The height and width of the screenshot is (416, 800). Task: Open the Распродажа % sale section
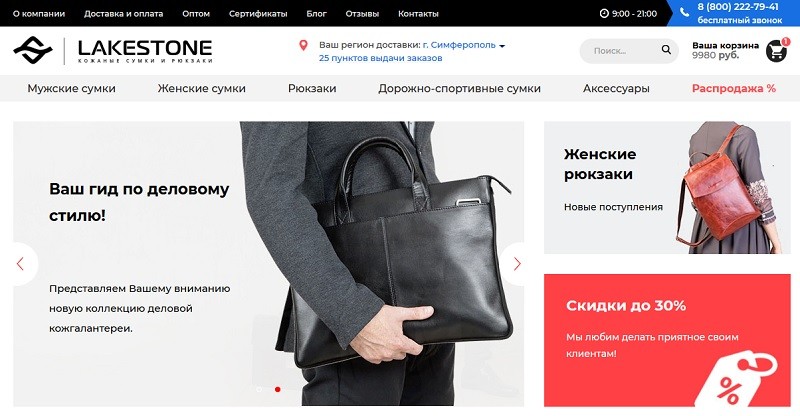pos(734,88)
